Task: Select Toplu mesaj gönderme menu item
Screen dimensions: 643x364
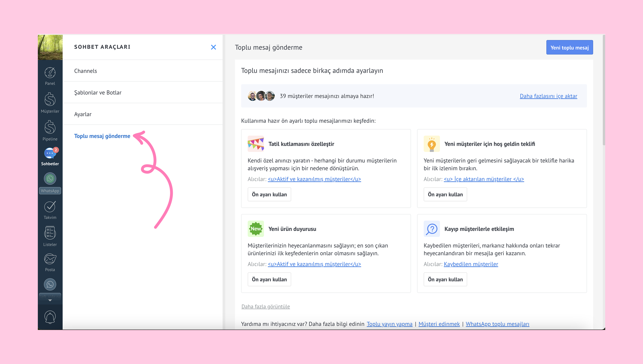Action: point(102,136)
